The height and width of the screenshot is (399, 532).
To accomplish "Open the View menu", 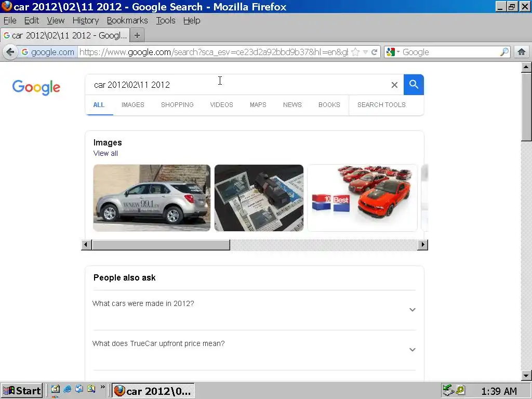I will [56, 20].
